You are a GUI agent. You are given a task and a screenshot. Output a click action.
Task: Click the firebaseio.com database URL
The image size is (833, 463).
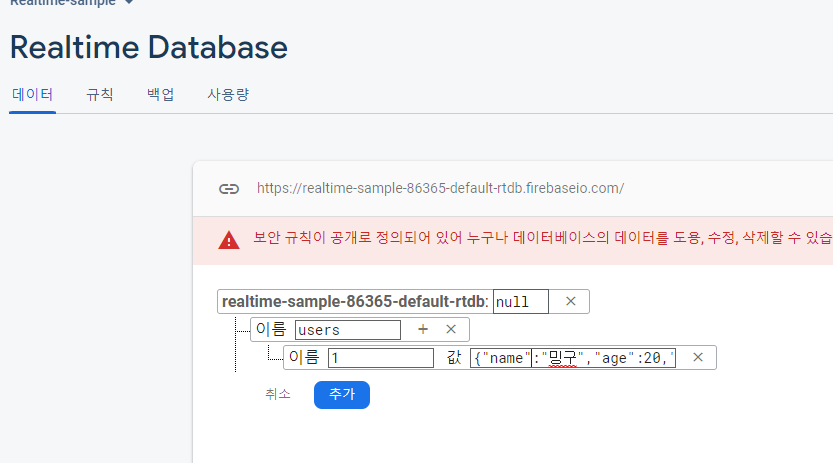(x=440, y=188)
